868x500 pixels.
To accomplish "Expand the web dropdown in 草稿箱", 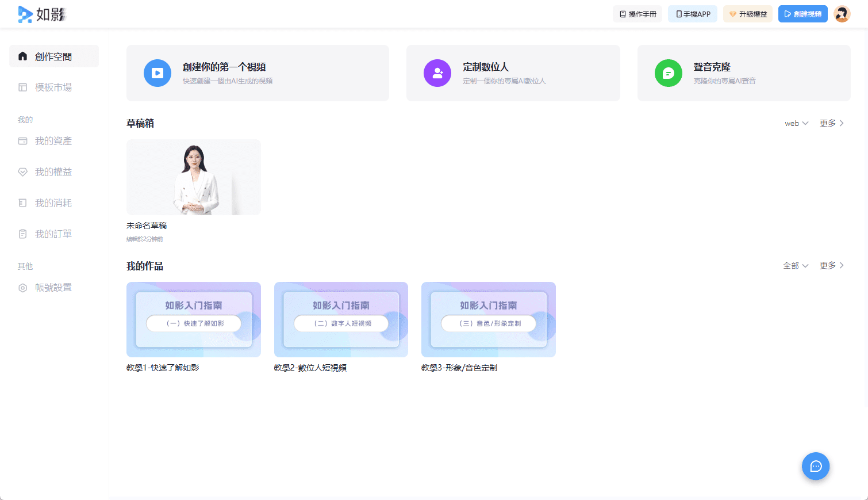I will [x=797, y=123].
